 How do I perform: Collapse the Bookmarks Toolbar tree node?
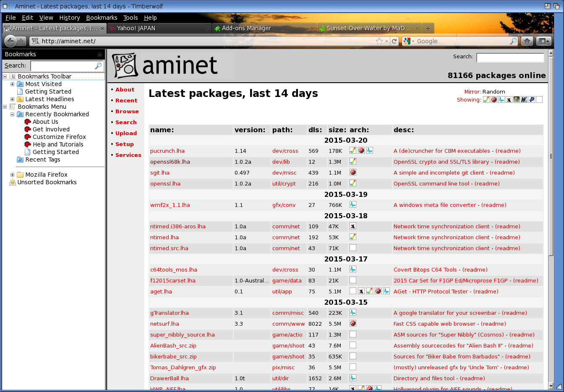point(5,76)
